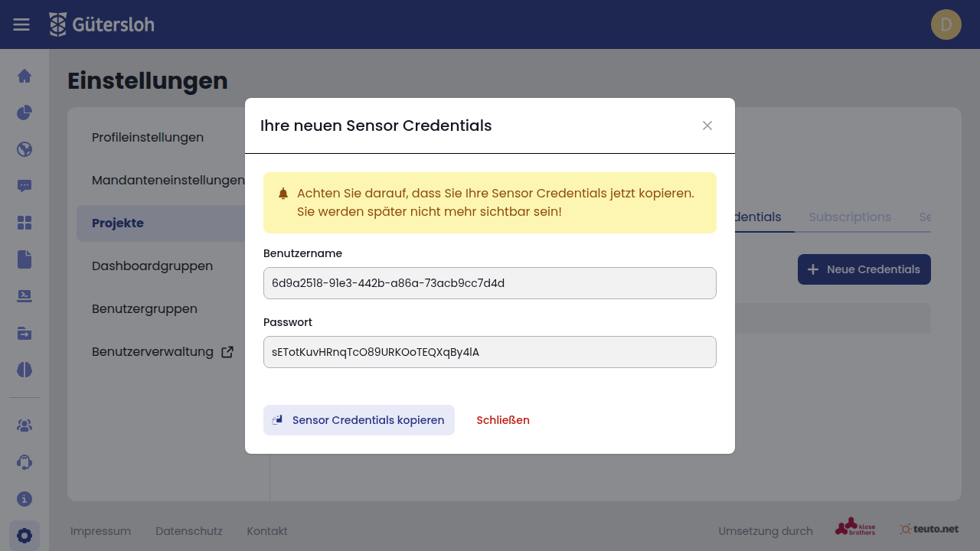980x551 pixels.
Task: Click the document file sidebar icon
Action: click(24, 259)
